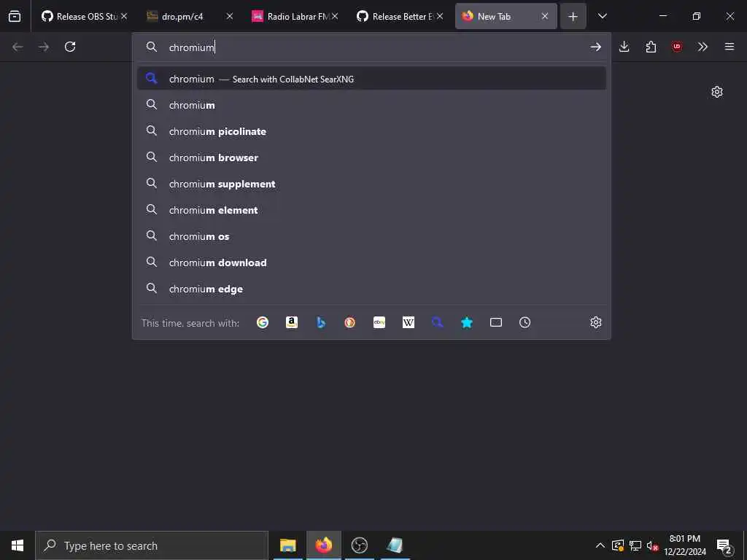The height and width of the screenshot is (560, 747).
Task: Search with Amazon one-off engine icon
Action: click(292, 322)
